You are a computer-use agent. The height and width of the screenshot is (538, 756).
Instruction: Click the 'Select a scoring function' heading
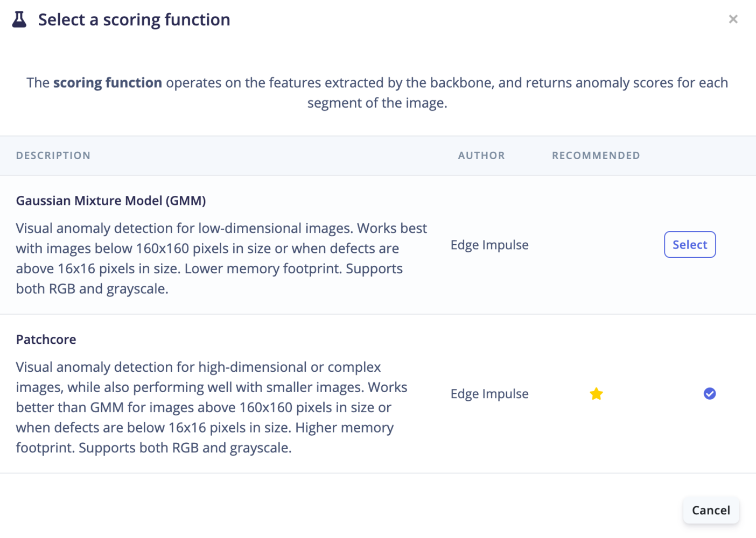coord(134,20)
